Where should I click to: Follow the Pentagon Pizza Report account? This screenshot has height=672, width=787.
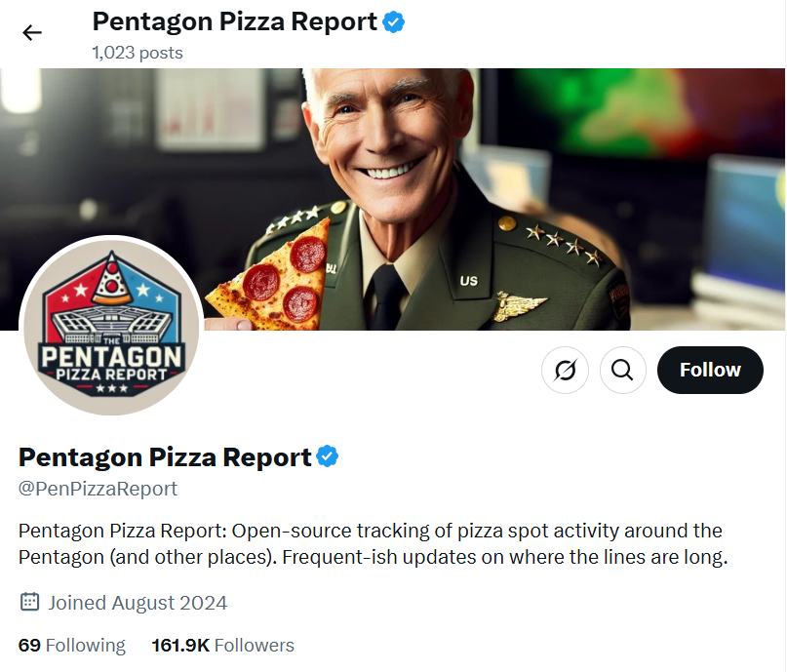coord(710,370)
